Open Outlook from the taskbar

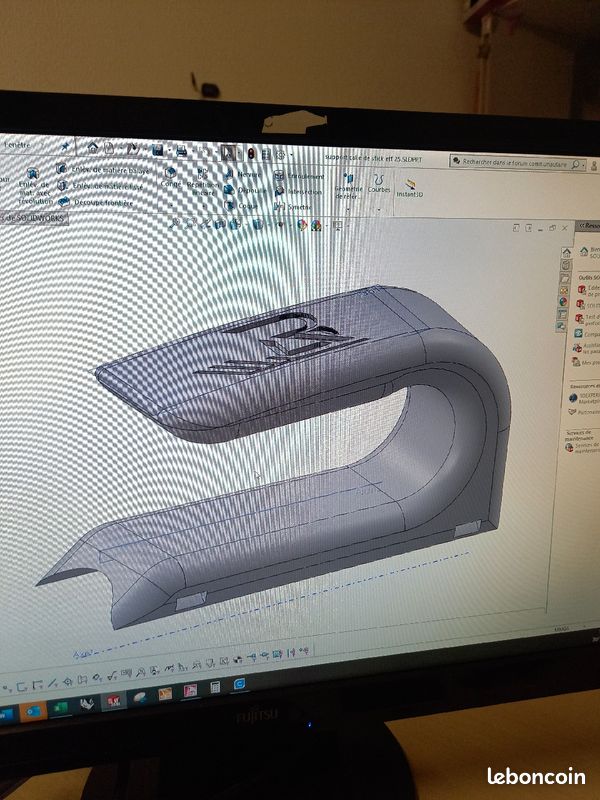[33, 711]
